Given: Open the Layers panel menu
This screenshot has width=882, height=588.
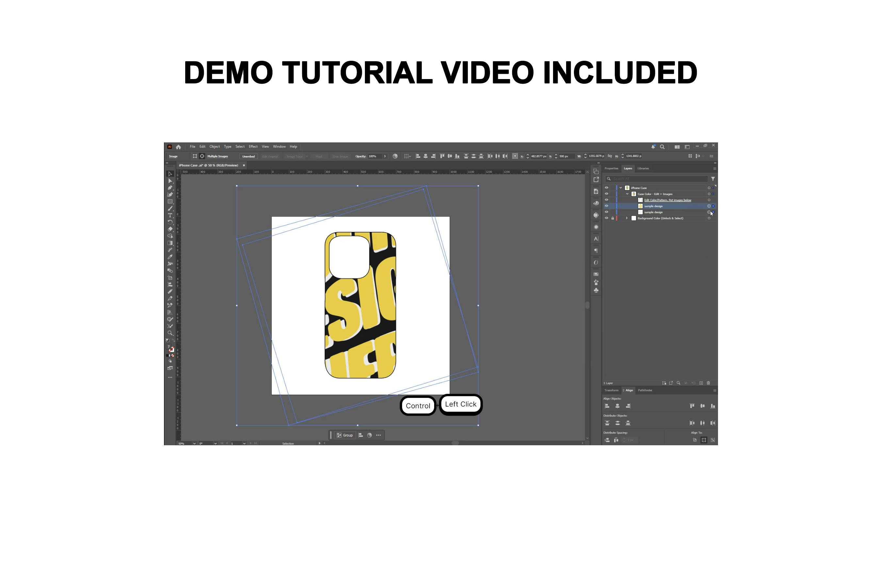Looking at the screenshot, I should 714,168.
